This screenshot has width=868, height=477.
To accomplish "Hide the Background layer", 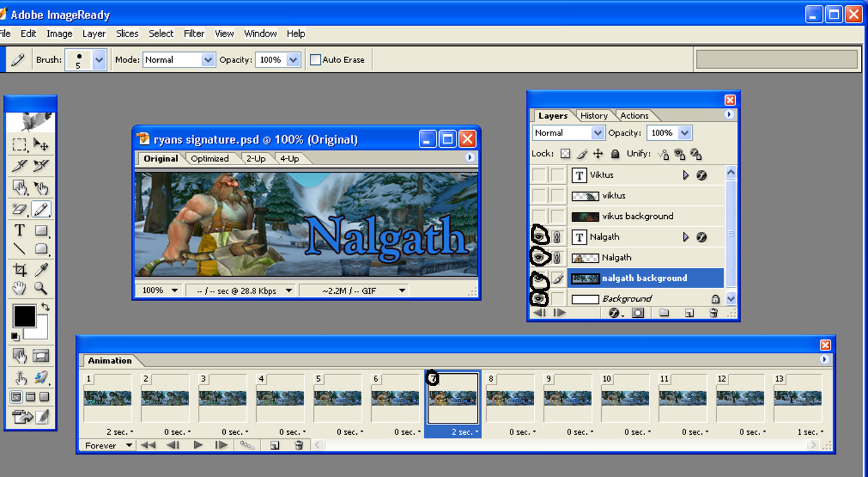I will point(539,298).
